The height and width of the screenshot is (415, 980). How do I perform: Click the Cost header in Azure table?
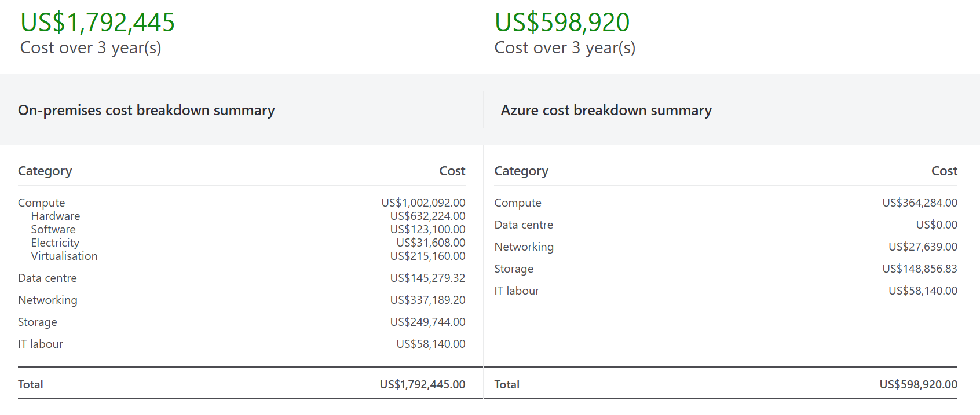point(944,171)
